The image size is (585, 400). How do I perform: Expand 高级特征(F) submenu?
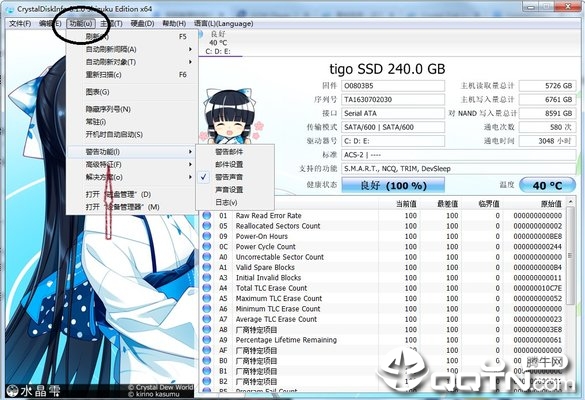[x=132, y=165]
